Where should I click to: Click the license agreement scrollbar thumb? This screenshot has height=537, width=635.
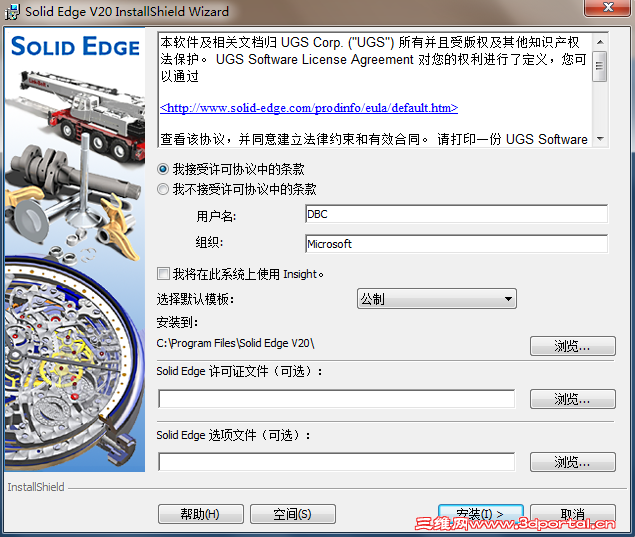pyautogui.click(x=600, y=66)
